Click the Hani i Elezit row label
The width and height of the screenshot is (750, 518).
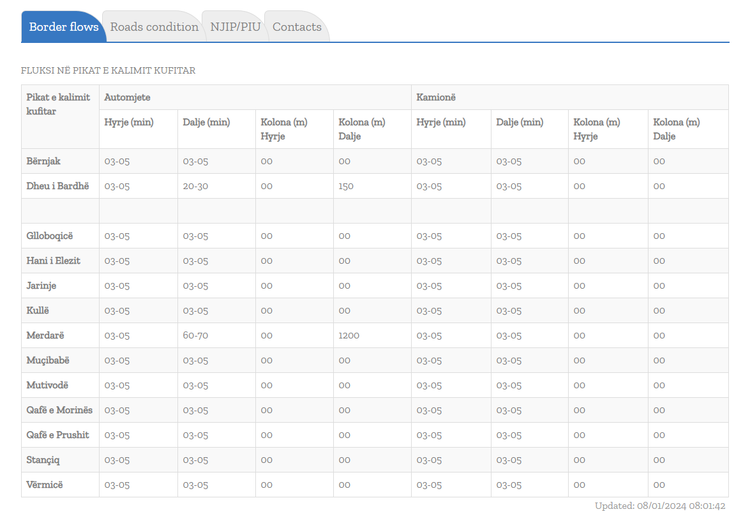pyautogui.click(x=53, y=261)
